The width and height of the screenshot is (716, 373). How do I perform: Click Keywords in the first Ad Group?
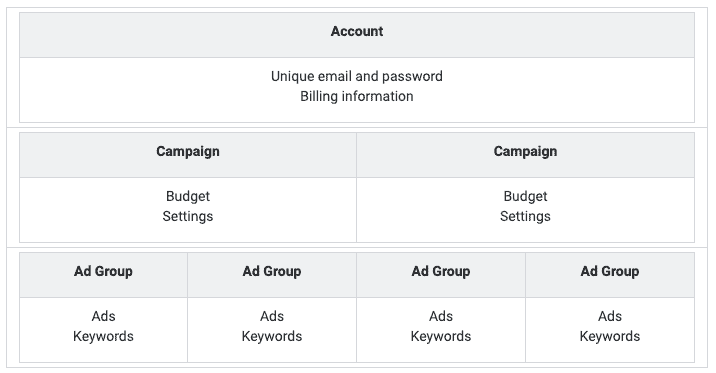pos(103,336)
